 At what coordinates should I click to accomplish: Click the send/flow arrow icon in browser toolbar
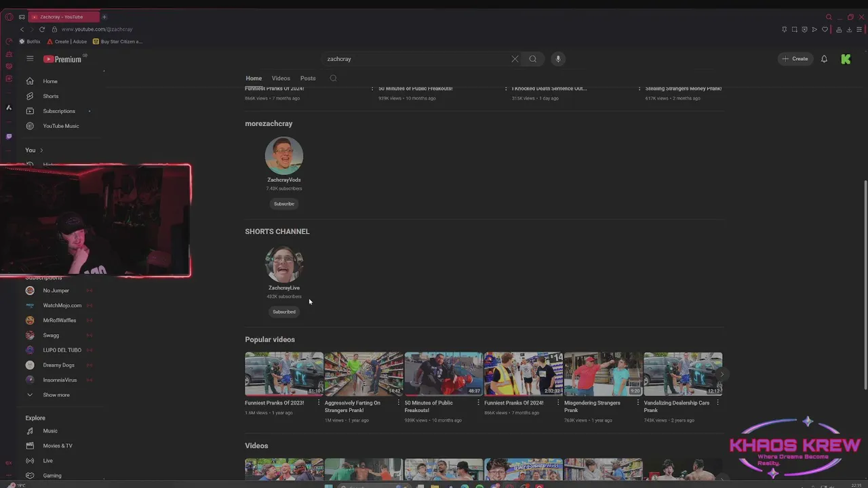(814, 29)
